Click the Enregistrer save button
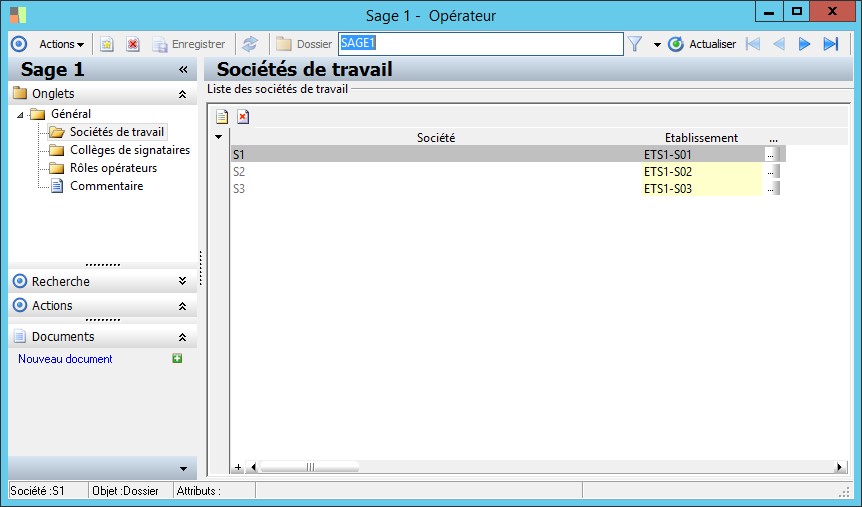 tap(189, 45)
